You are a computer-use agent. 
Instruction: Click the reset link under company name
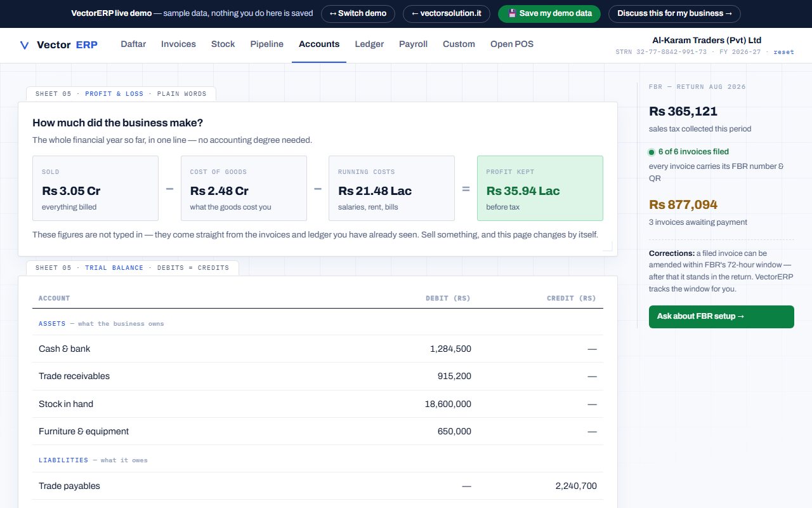[784, 52]
